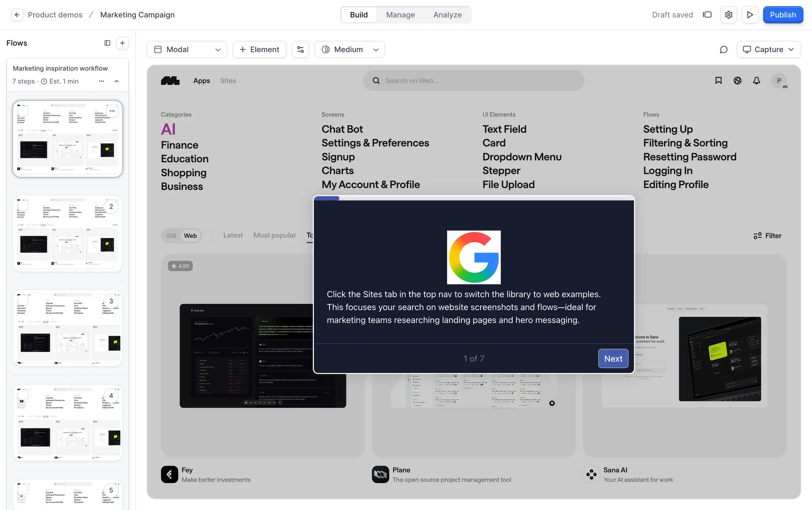The width and height of the screenshot is (812, 510).
Task: Open the comments speech bubble icon
Action: (724, 50)
